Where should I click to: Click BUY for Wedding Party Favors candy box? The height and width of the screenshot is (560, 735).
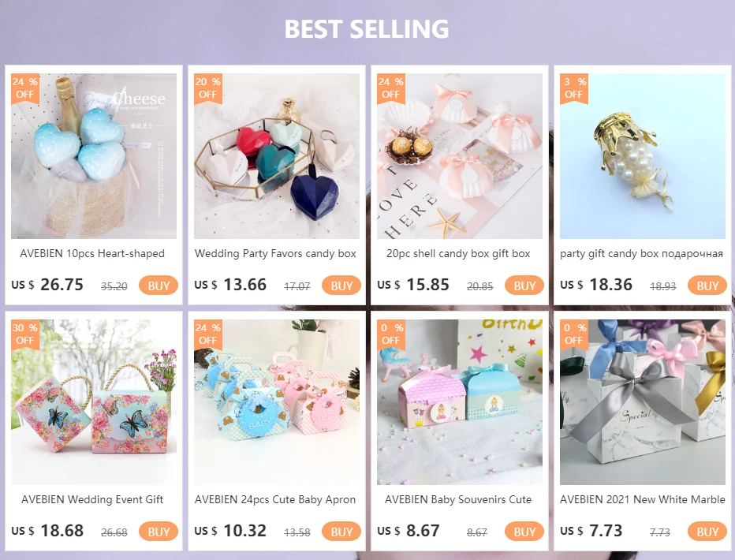[x=341, y=286]
